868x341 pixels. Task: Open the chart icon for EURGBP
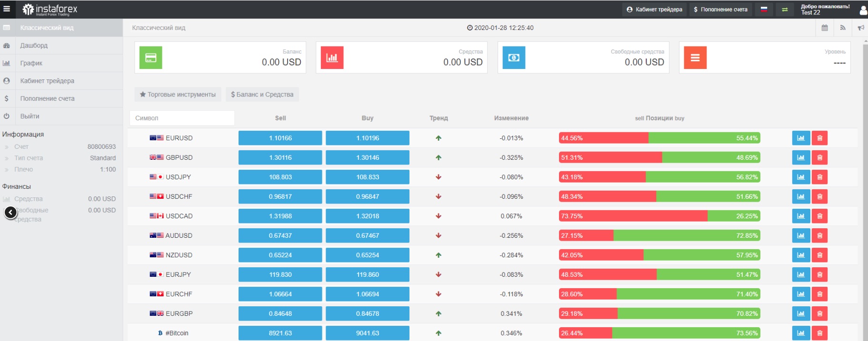click(801, 313)
